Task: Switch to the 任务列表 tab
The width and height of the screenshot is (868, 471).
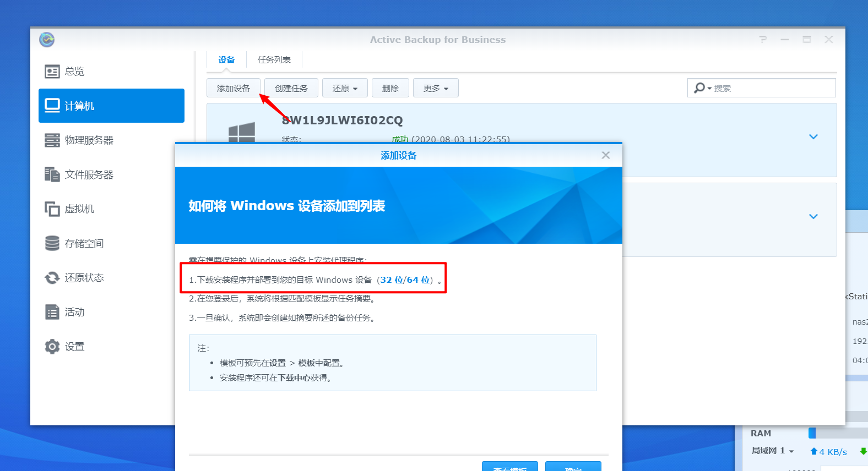Action: click(x=274, y=59)
